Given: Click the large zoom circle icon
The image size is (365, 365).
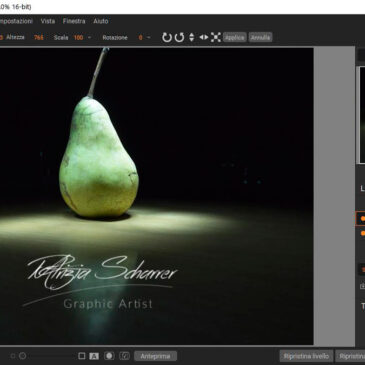Looking at the screenshot, I should coord(23,356).
